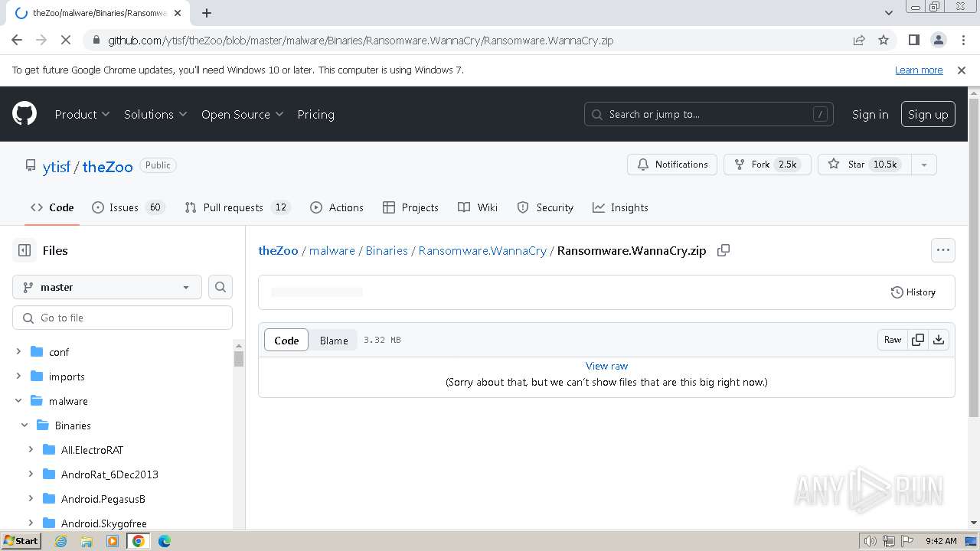Click the Sign up button

pyautogui.click(x=928, y=114)
